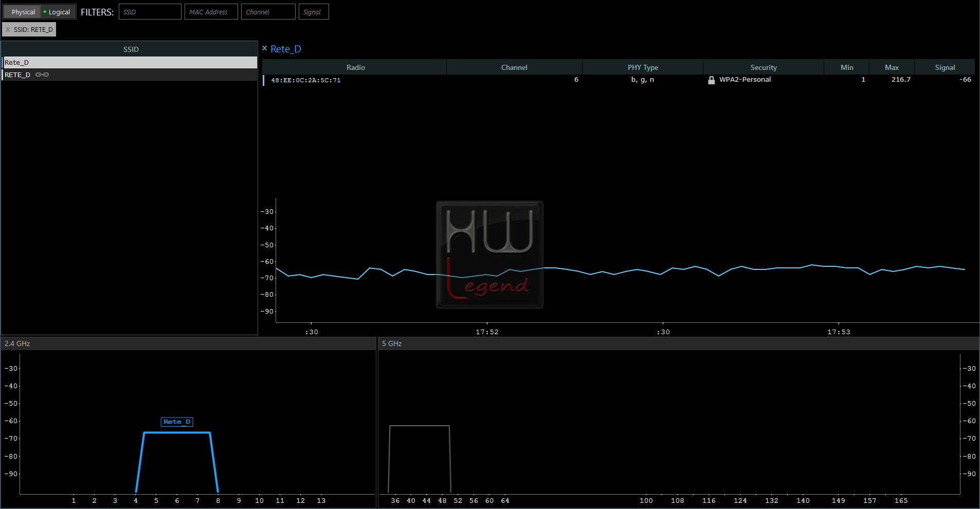Remove the SSID: RETE_D filter tag

coord(8,30)
